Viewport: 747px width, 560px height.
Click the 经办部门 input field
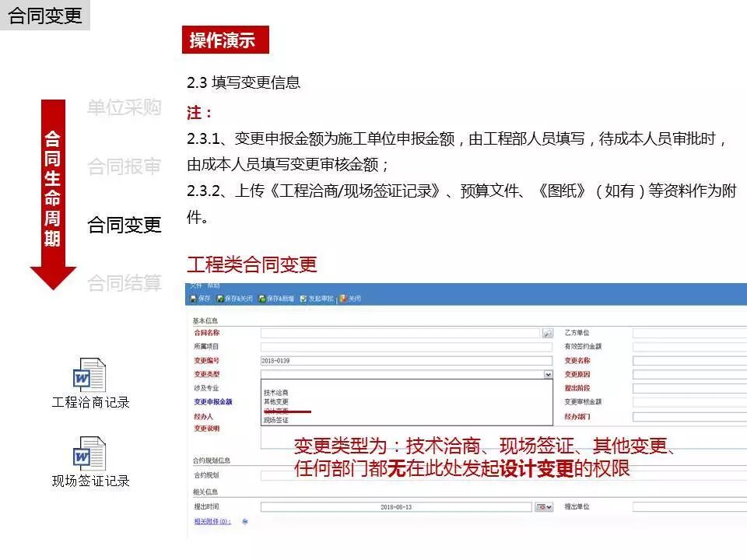pyautogui.click(x=690, y=417)
